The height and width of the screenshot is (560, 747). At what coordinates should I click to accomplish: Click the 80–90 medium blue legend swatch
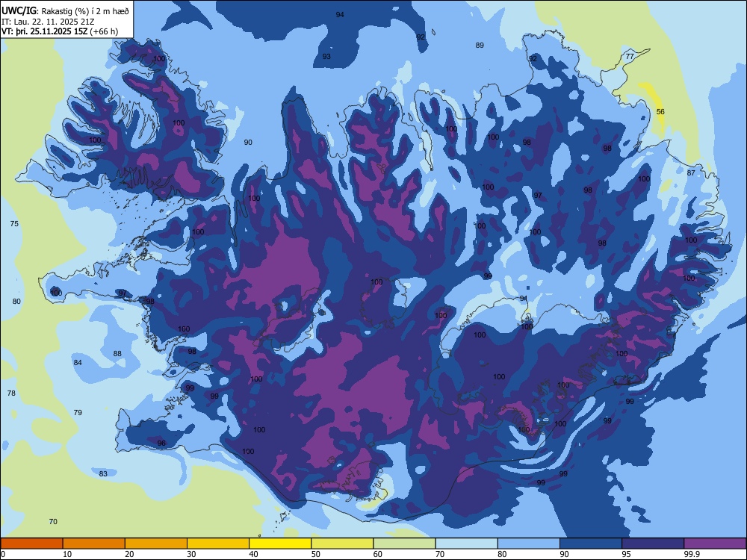[529, 544]
